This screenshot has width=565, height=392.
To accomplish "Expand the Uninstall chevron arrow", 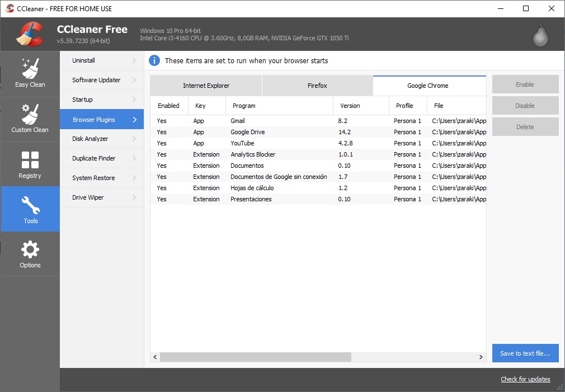I will [x=134, y=60].
